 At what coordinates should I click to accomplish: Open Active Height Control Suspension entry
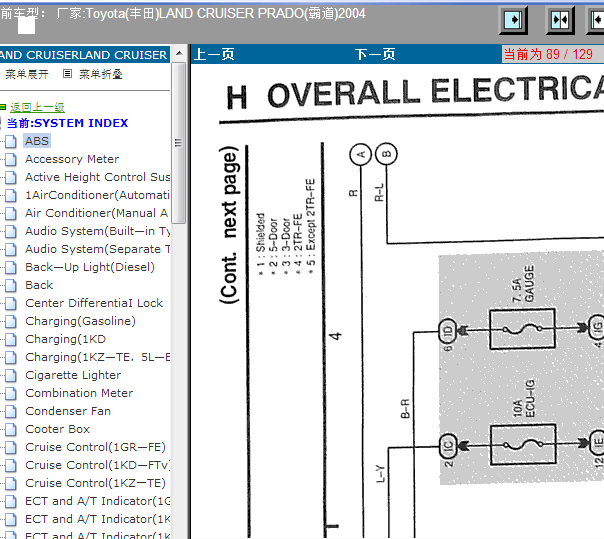(97, 177)
